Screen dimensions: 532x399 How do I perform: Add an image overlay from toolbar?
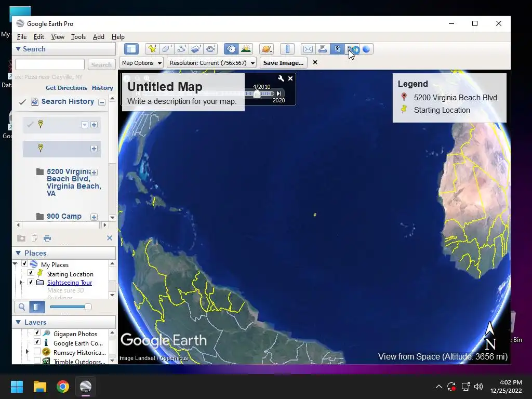196,49
